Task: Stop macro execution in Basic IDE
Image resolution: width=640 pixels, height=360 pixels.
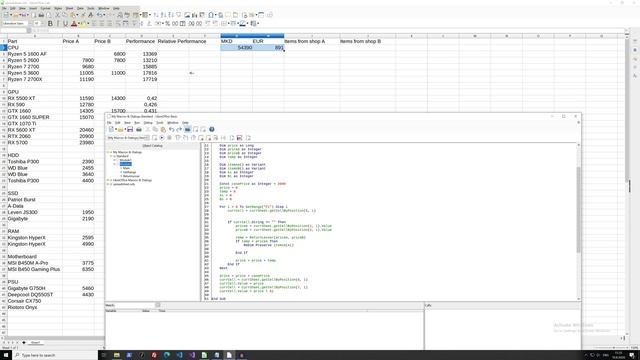Action: coord(169,138)
